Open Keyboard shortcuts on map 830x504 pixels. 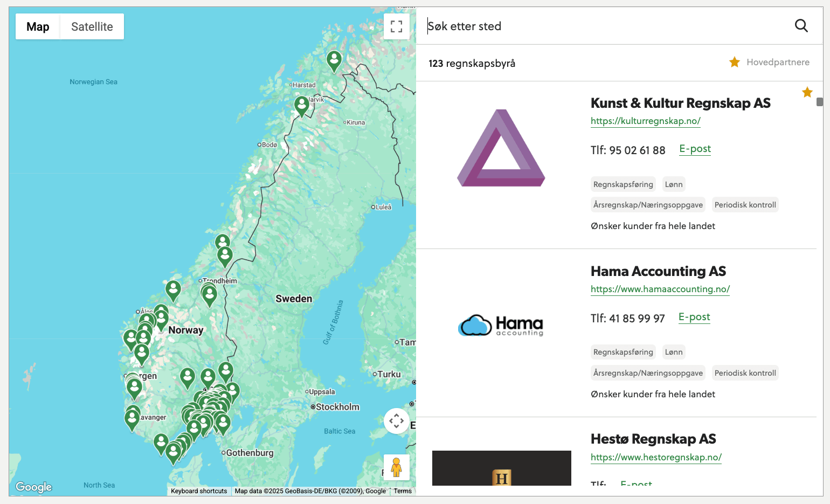tap(199, 491)
